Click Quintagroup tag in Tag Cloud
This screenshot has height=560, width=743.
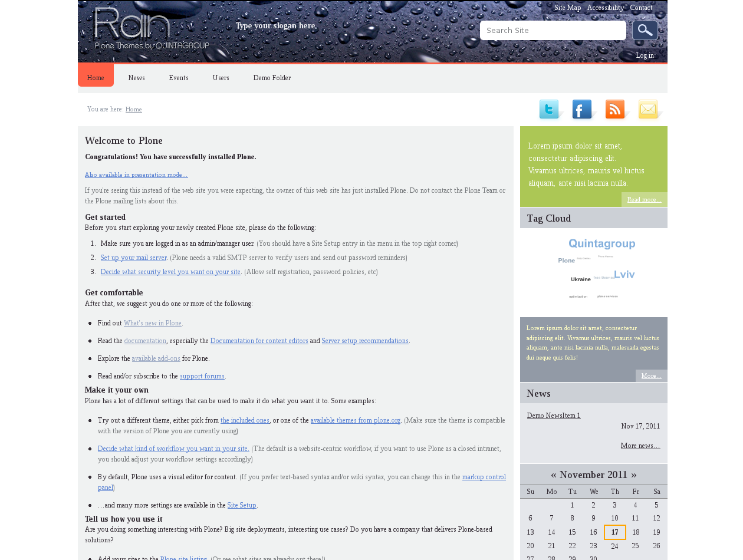click(x=601, y=244)
